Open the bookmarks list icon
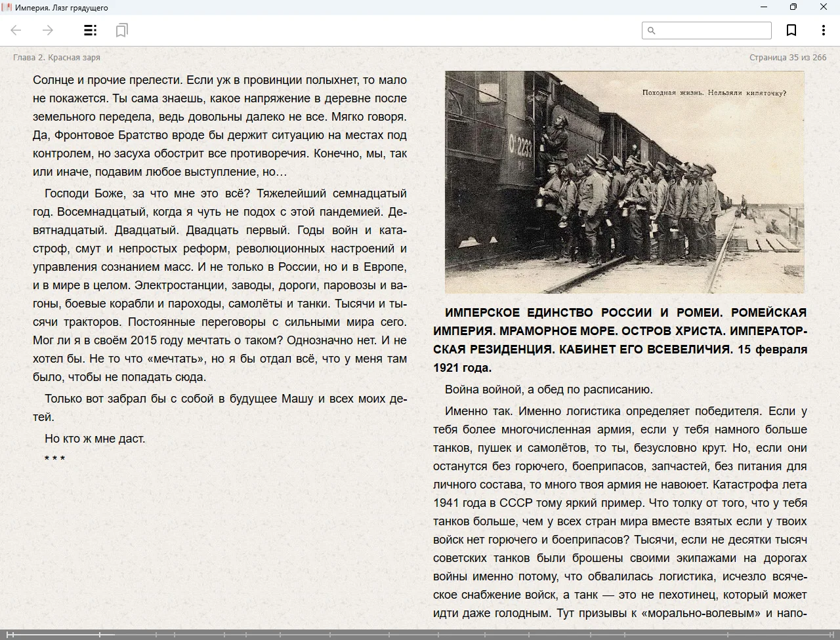 coord(121,30)
